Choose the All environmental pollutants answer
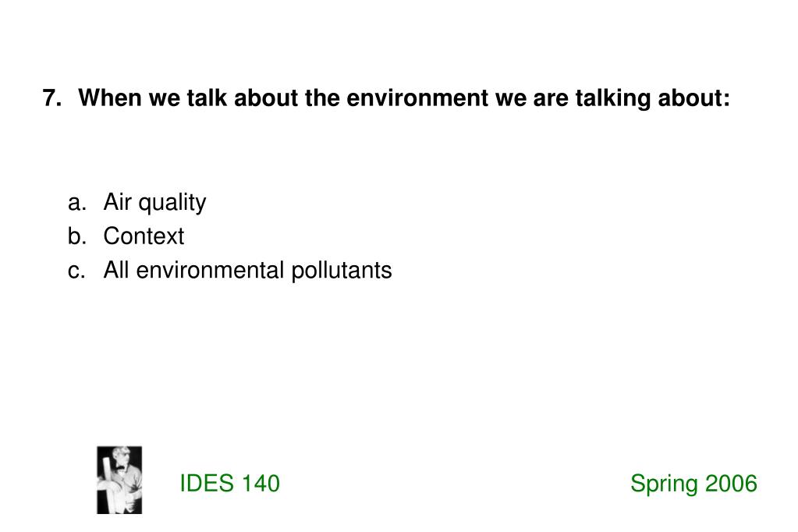The height and width of the screenshot is (532, 798). 247,271
